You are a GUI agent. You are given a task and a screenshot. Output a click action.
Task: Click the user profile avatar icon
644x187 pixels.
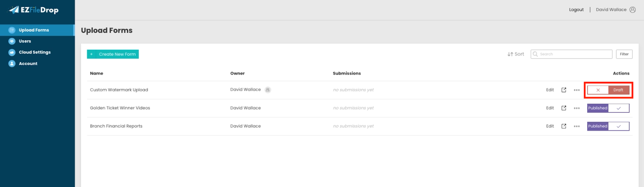(x=632, y=10)
